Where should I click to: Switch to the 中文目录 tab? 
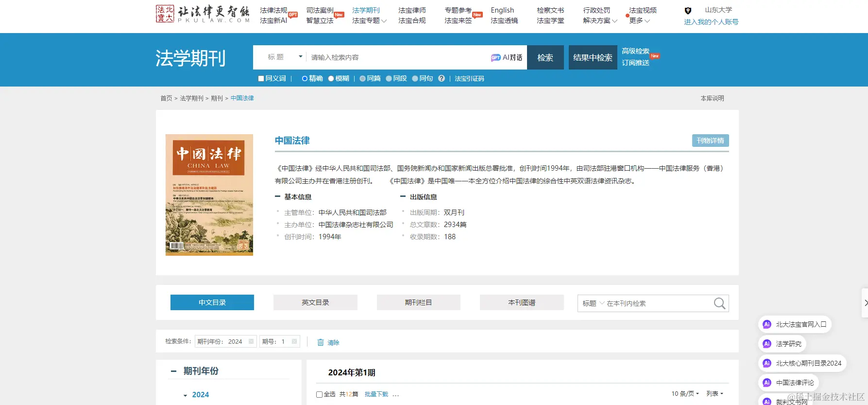(212, 302)
